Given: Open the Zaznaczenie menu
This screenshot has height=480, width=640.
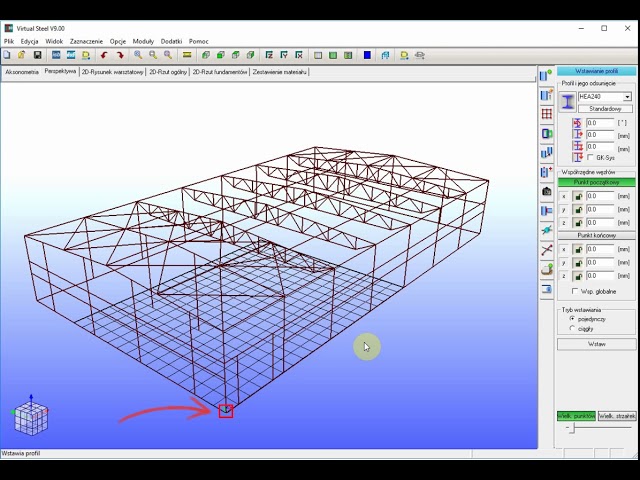Looking at the screenshot, I should tap(86, 41).
